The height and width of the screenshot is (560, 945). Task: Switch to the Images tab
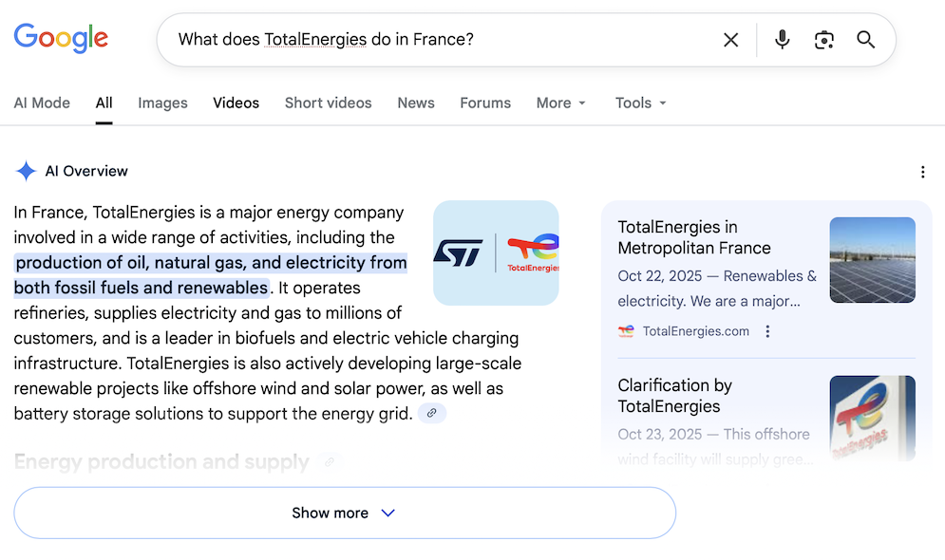pos(162,103)
